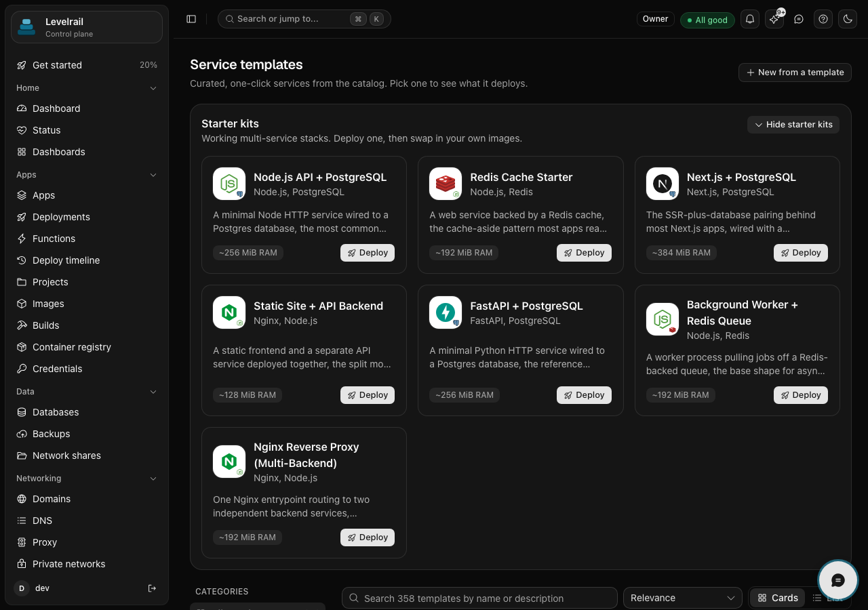Open the AI sparkle assistant icon

click(774, 19)
